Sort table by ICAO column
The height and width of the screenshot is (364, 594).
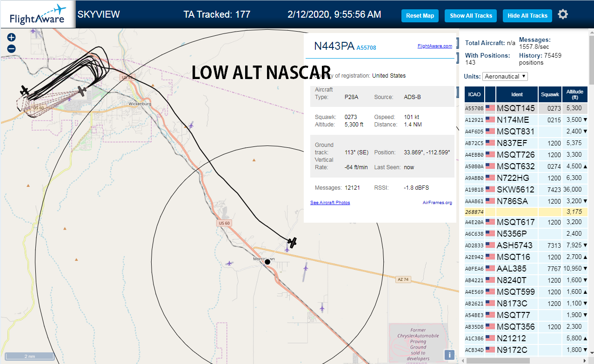click(x=474, y=94)
